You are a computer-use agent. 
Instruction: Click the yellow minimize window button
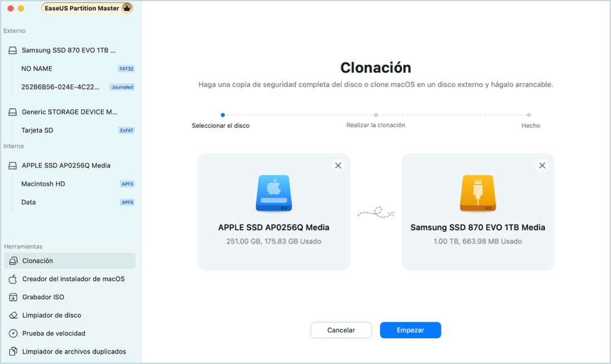[x=21, y=9]
